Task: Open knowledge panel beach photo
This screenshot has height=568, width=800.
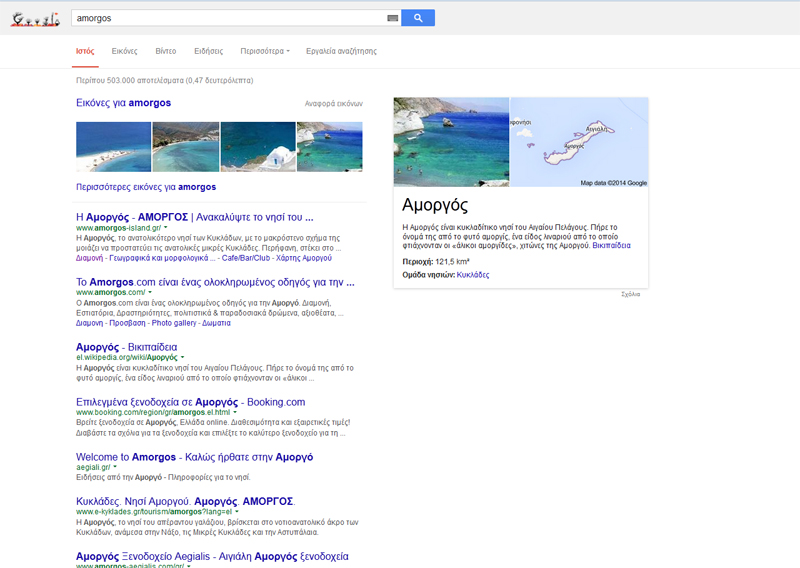Action: coord(452,142)
